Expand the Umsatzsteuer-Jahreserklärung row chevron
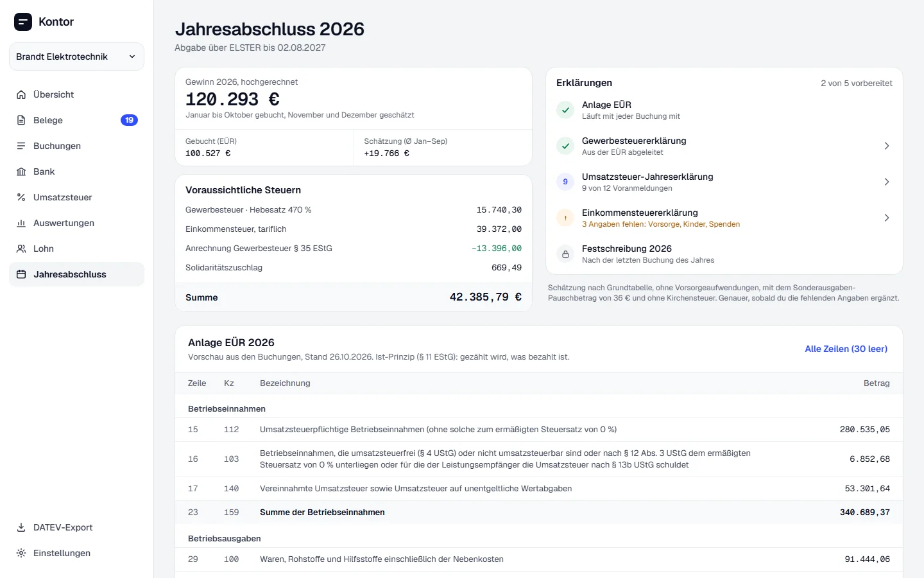The width and height of the screenshot is (924, 578). [x=887, y=182]
